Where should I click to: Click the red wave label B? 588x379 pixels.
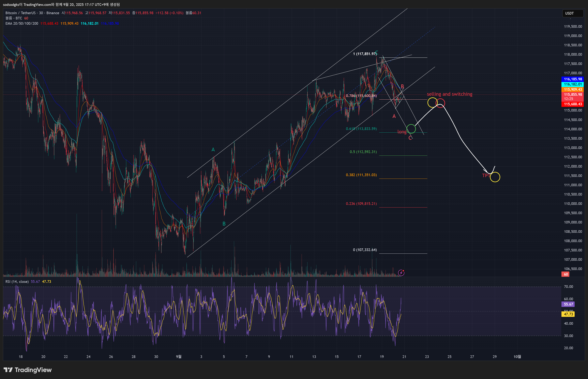click(x=402, y=86)
